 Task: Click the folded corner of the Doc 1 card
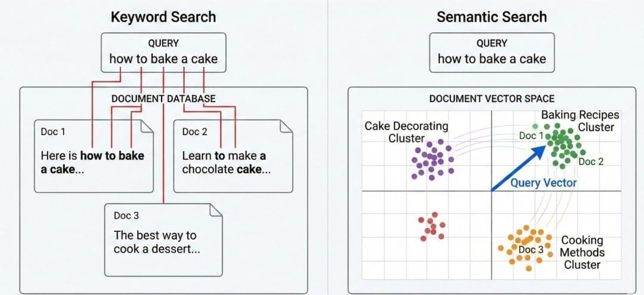(x=147, y=127)
